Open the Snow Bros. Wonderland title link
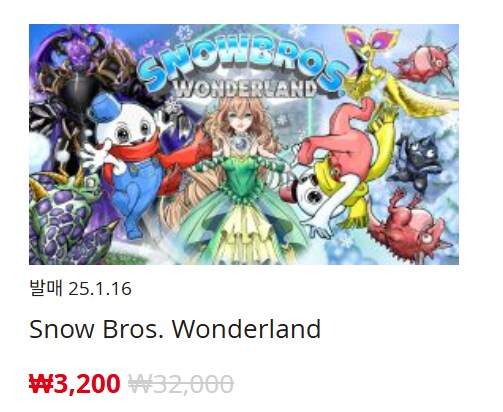 point(175,329)
